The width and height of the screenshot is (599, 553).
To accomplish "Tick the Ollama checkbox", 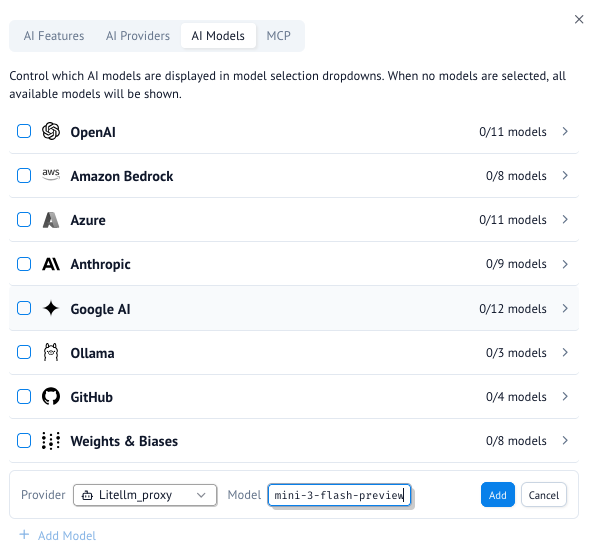I will coord(24,352).
